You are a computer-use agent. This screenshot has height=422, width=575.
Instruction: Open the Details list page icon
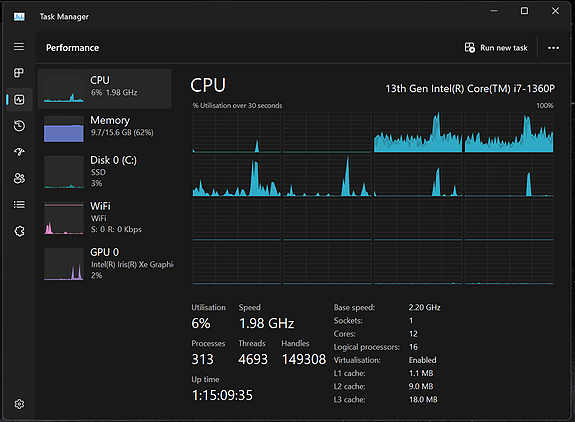click(x=19, y=205)
